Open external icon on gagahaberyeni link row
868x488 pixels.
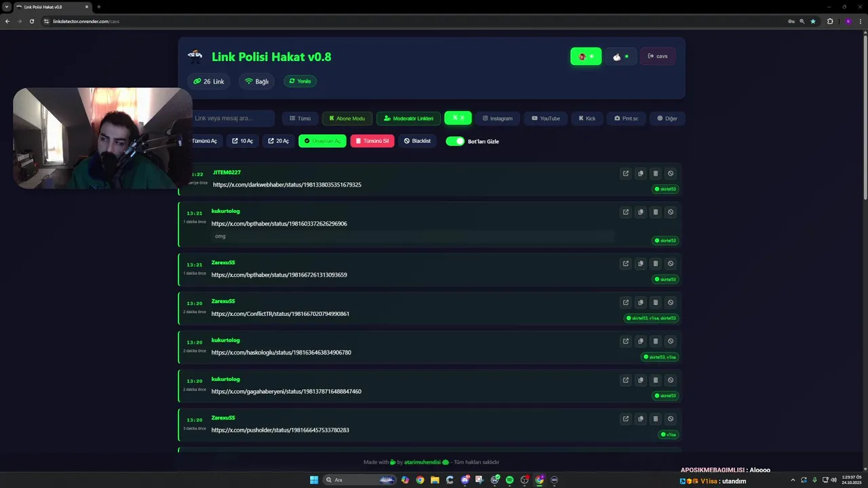(625, 380)
